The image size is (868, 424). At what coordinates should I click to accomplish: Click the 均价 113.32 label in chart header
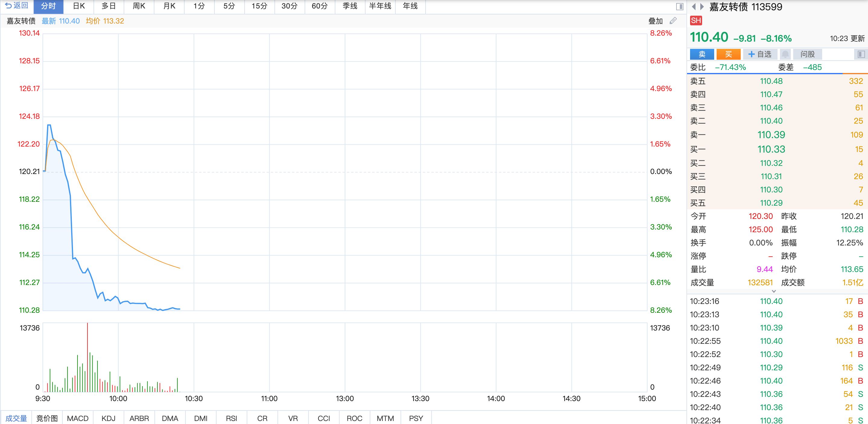(105, 21)
